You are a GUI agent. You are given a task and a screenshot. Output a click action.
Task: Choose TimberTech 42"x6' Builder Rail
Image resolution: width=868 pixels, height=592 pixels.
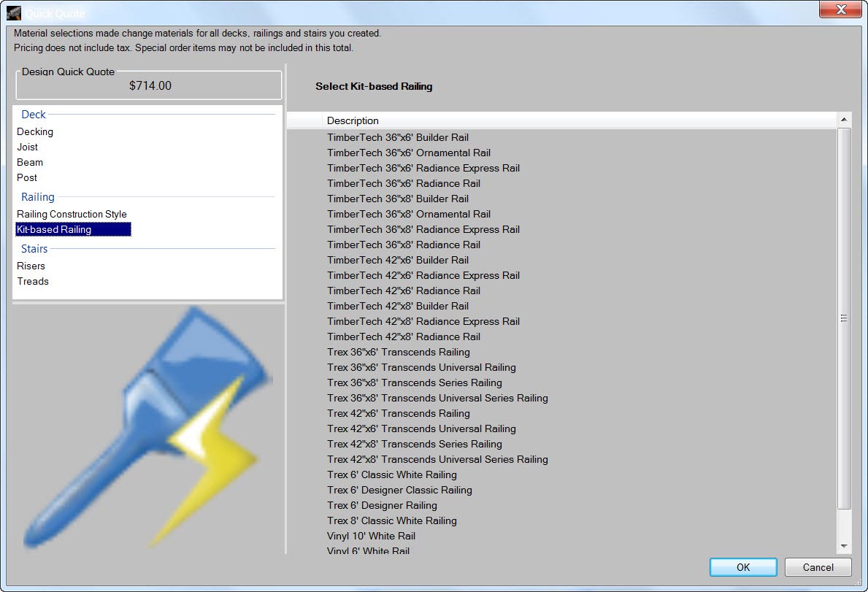pos(397,260)
